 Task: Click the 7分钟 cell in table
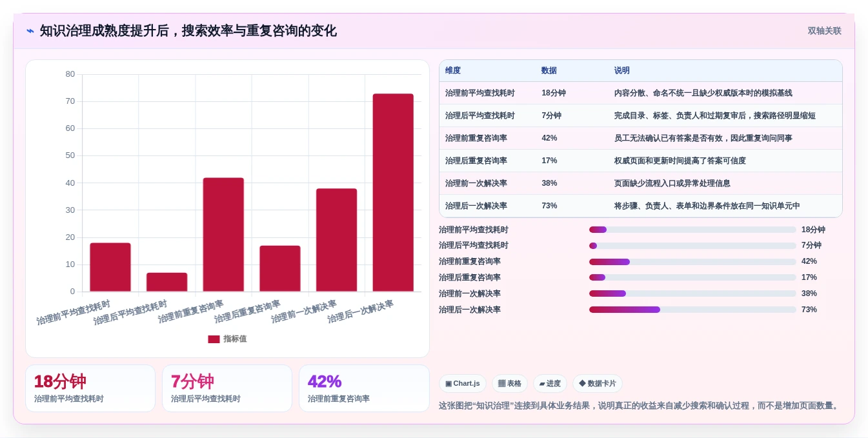552,115
